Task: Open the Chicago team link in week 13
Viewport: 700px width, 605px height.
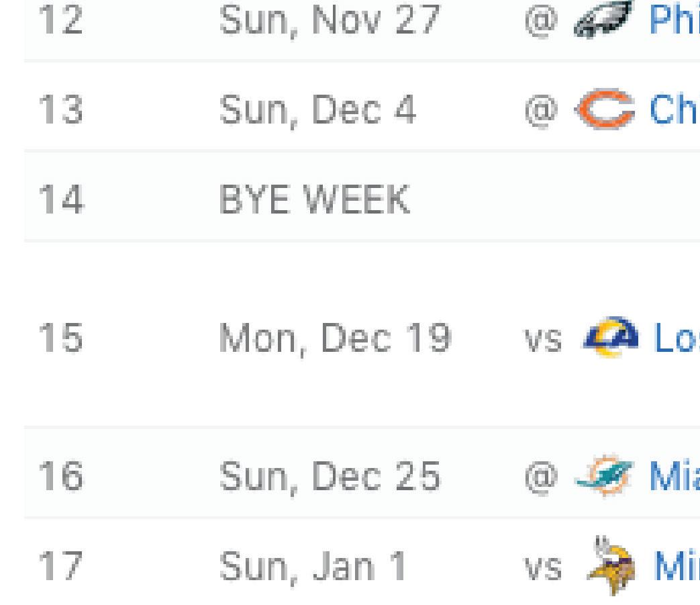Action: tap(674, 109)
